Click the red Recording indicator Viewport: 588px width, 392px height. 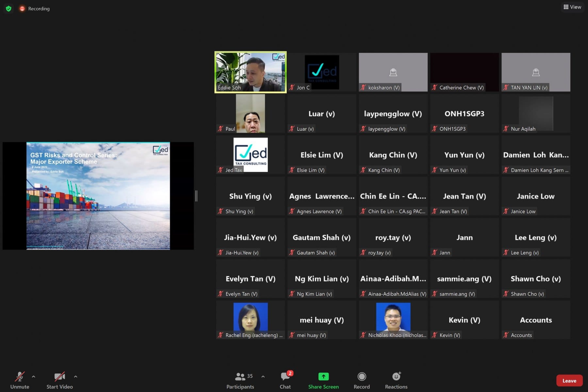point(22,9)
